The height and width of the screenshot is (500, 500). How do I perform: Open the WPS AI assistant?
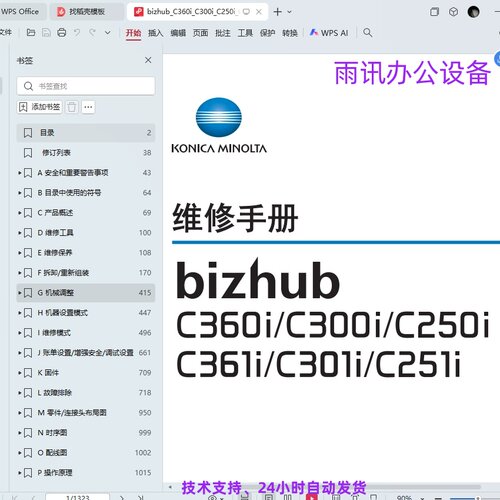coord(329,33)
